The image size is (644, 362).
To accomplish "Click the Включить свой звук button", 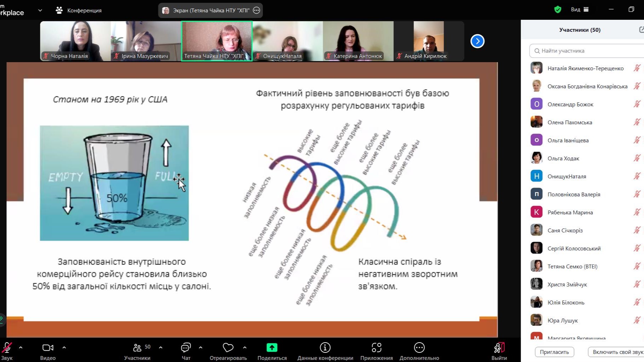I will [x=617, y=352].
